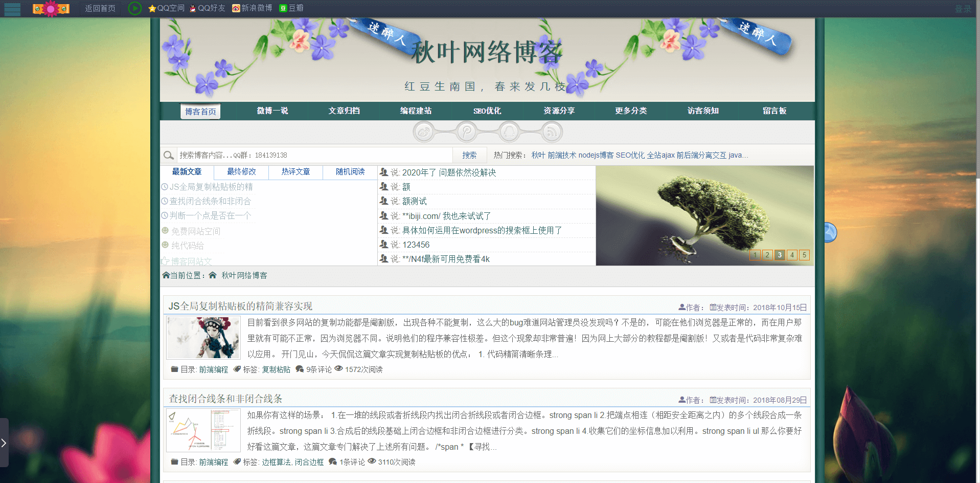This screenshot has width=980, height=483.
Task: Share to 新浪微博 in the top bar
Action: coord(252,8)
